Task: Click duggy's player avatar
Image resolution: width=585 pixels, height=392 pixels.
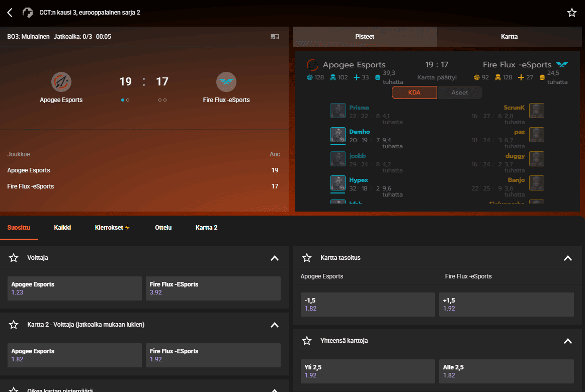Action: (537, 159)
